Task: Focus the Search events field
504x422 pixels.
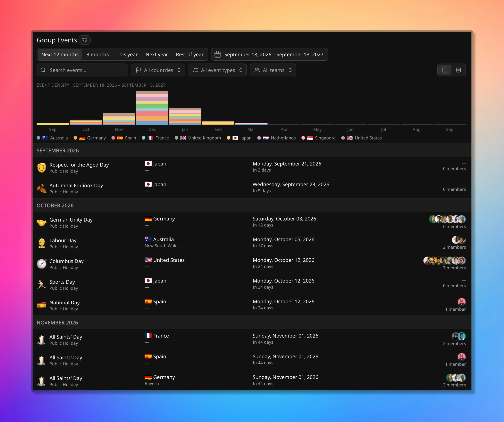Action: 82,70
